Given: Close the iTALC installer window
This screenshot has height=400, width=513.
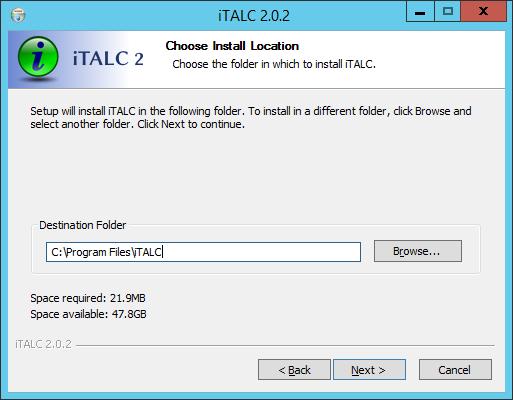Looking at the screenshot, I should [x=483, y=12].
